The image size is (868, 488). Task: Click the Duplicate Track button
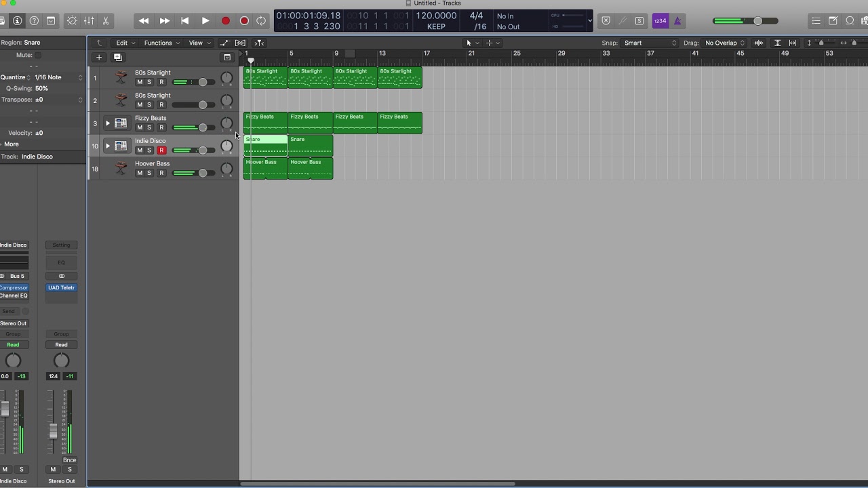(x=118, y=58)
